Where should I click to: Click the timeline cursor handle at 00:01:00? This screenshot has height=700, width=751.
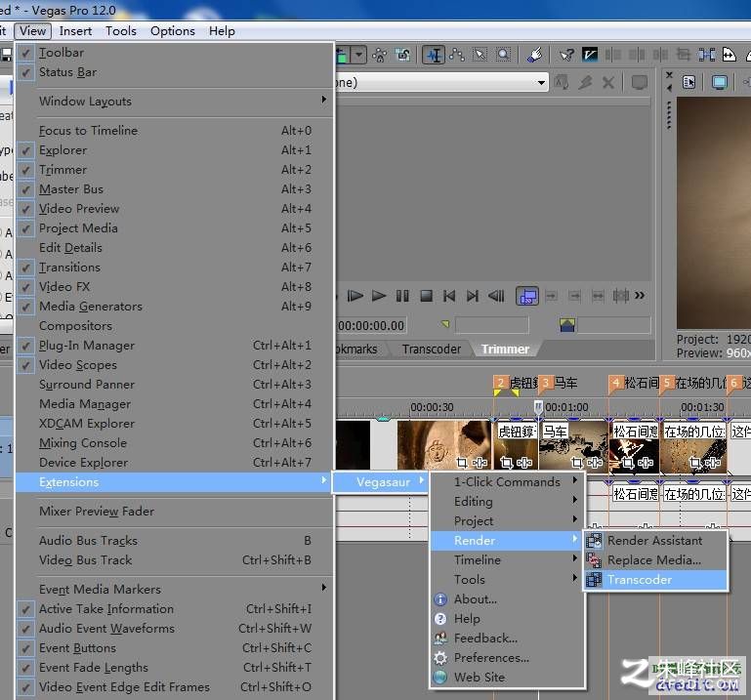(538, 407)
